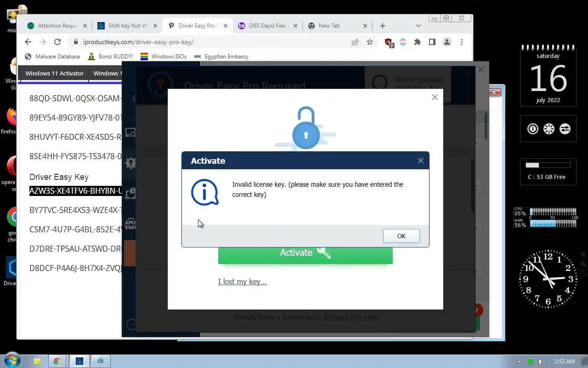Viewport: 588px width, 368px height.
Task: Bookmark this page with star icon
Action: [x=370, y=42]
